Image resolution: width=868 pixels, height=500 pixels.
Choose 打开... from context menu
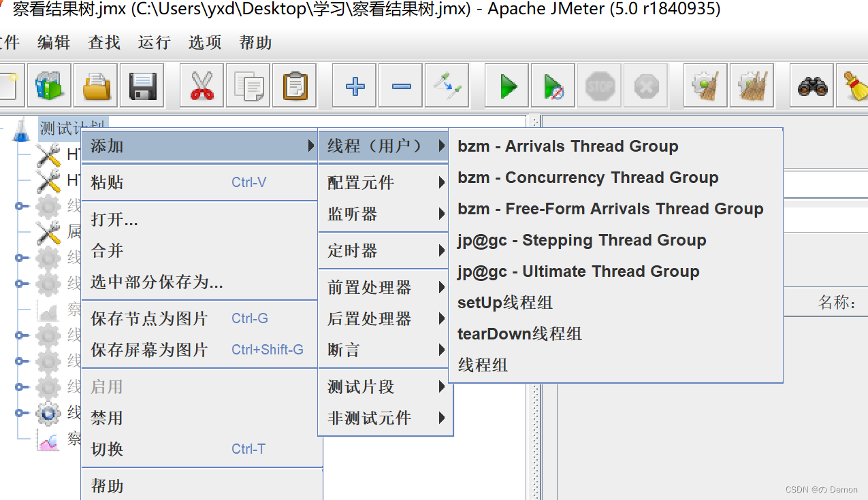click(199, 219)
